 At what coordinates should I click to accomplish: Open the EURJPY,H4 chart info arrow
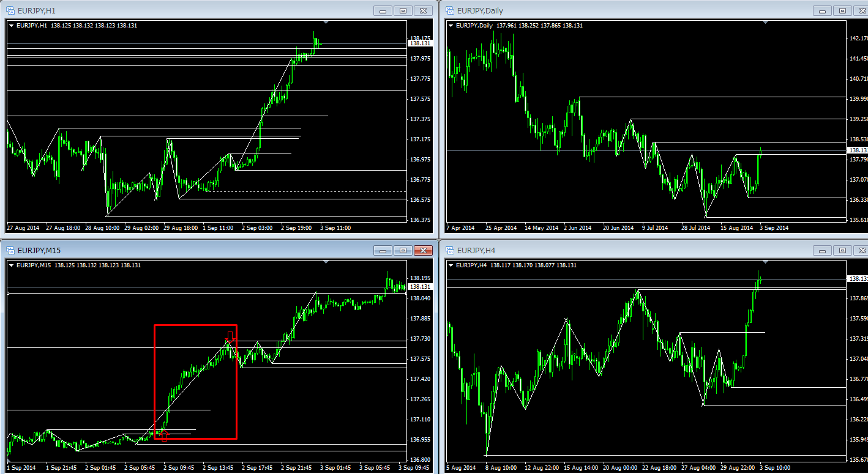(451, 265)
